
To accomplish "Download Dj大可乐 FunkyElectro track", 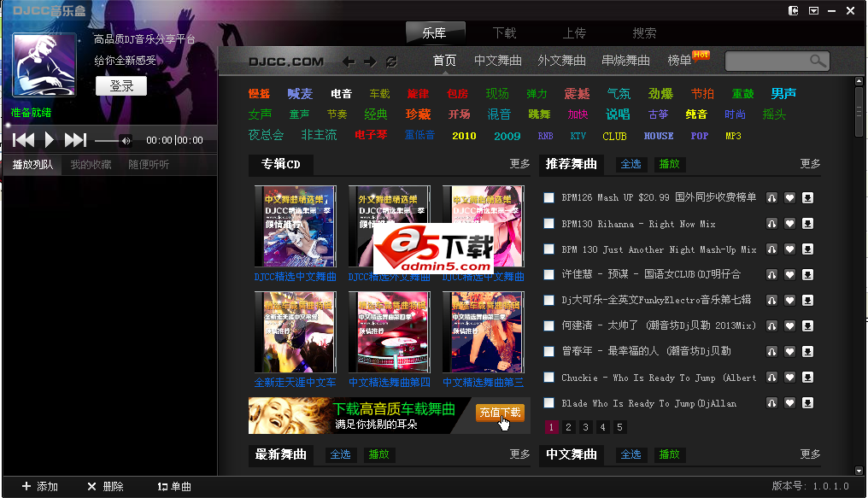I will 807,300.
